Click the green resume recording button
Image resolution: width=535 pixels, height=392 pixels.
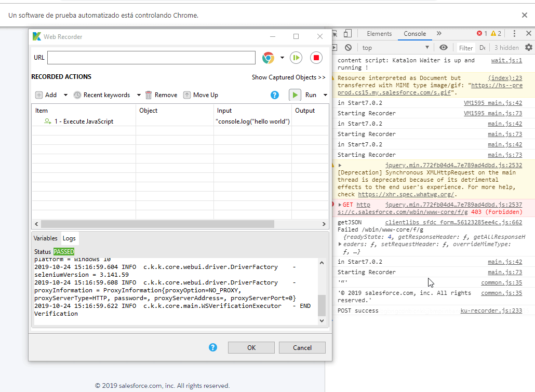[x=296, y=58]
